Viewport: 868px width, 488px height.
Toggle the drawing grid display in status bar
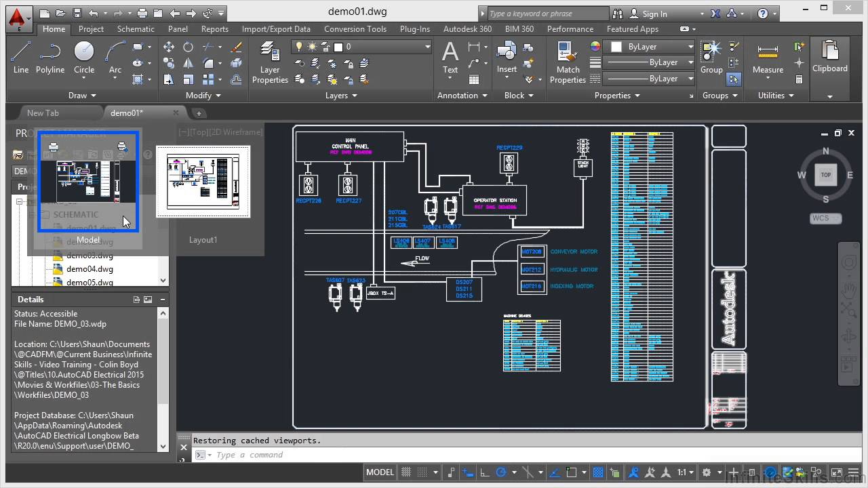pos(406,472)
